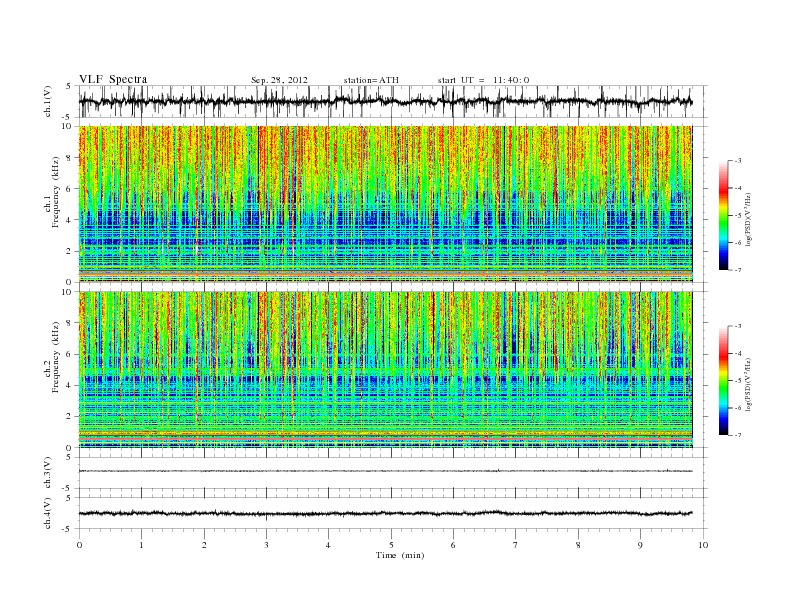This screenshot has width=792, height=612.
Task: Select the "ch.4(V)" axis label
Action: click(48, 513)
